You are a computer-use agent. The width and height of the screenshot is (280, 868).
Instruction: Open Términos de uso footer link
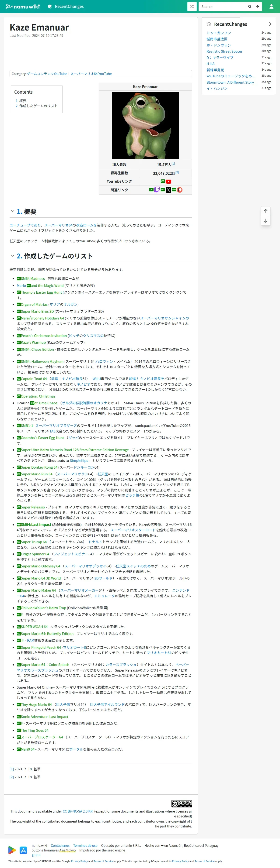coord(85,846)
